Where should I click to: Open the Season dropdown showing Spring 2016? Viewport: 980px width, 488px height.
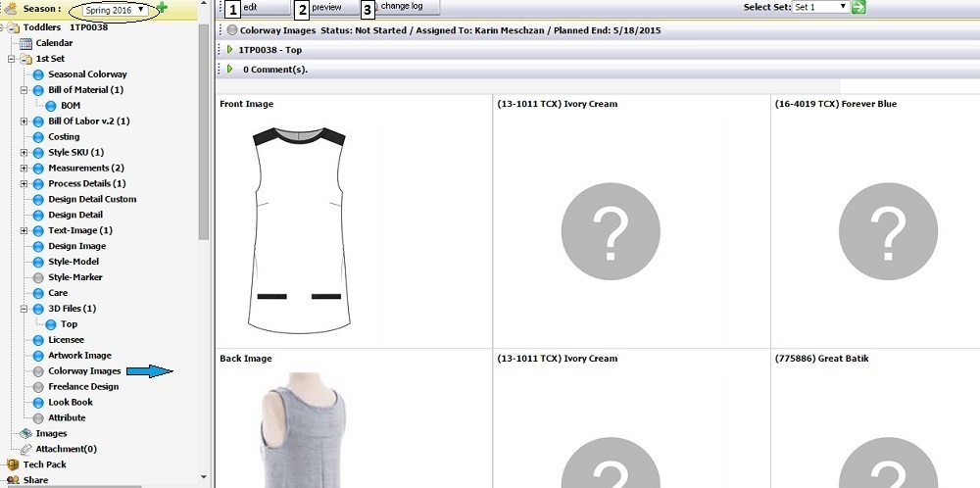[x=115, y=10]
